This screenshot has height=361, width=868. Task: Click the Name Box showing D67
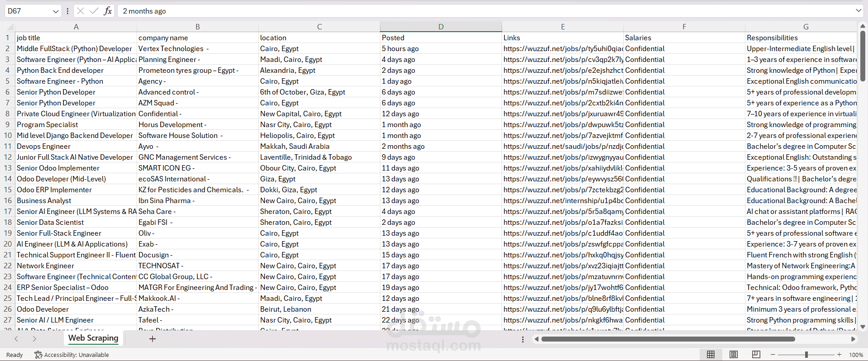tap(28, 11)
